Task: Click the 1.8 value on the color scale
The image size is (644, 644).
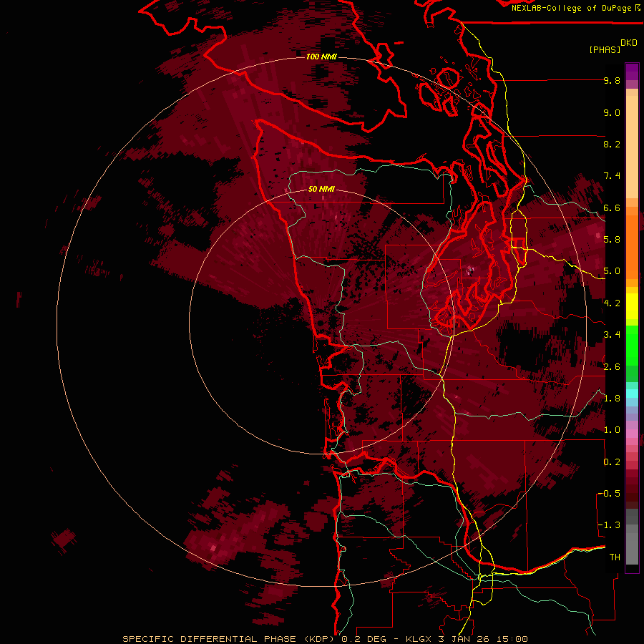Action: 612,399
